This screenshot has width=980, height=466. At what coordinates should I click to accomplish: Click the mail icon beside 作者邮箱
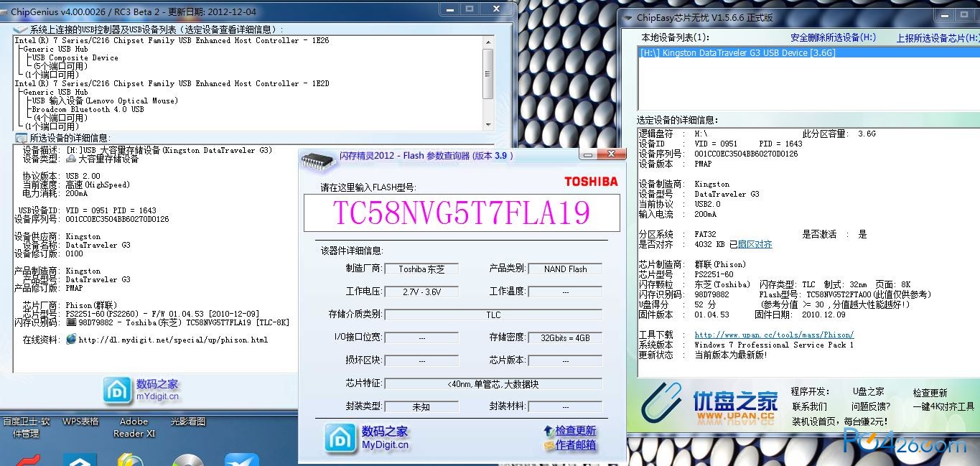click(x=549, y=445)
